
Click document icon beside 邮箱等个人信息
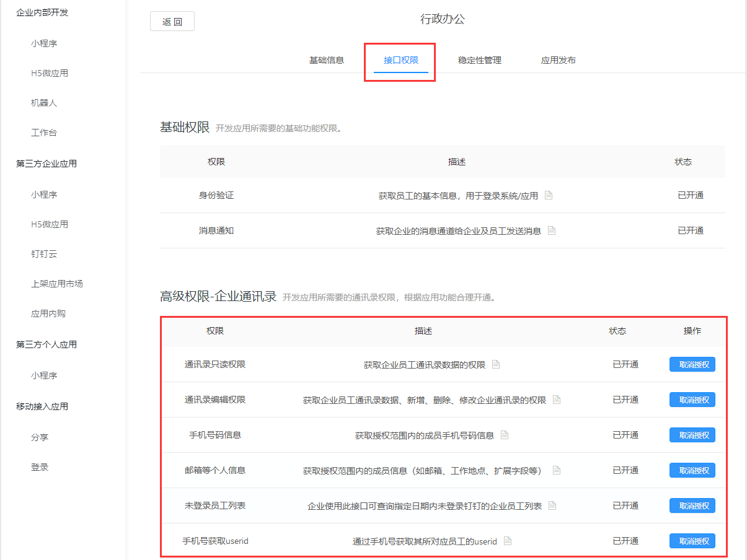(x=556, y=470)
